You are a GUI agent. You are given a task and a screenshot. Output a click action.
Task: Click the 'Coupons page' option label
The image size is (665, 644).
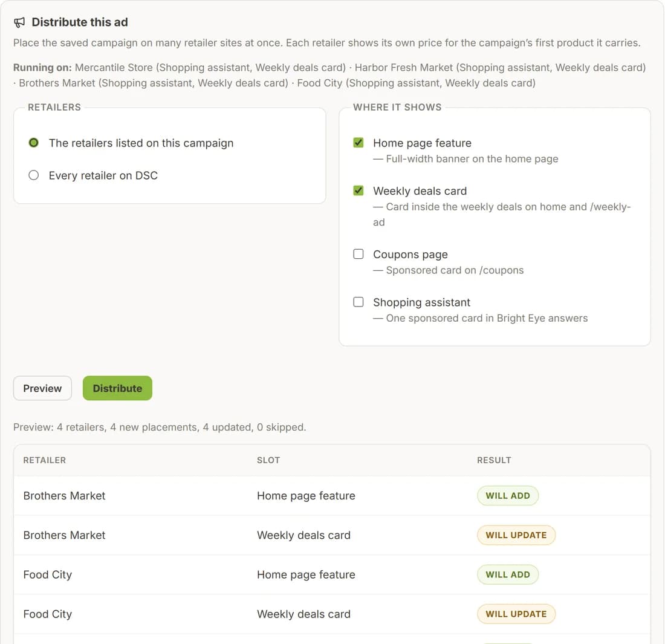click(410, 255)
